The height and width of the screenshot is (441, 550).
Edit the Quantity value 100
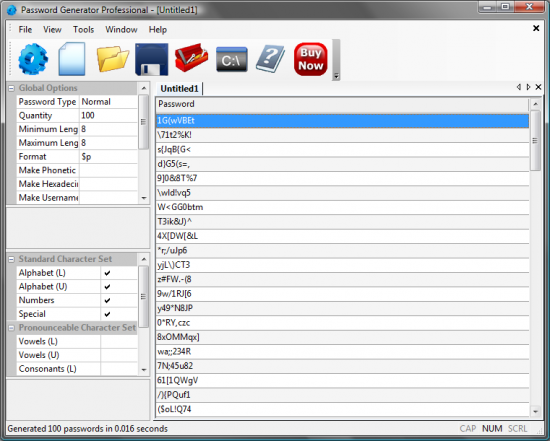108,115
